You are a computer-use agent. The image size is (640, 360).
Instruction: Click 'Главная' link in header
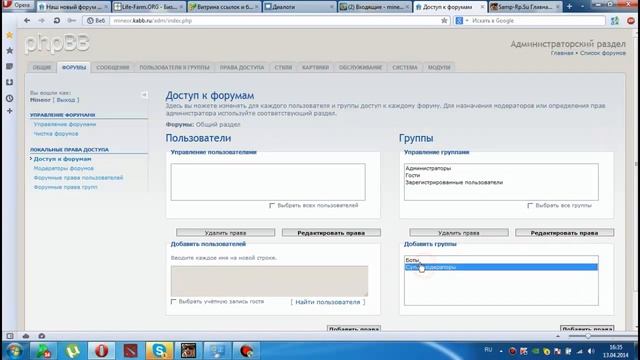[x=562, y=53]
